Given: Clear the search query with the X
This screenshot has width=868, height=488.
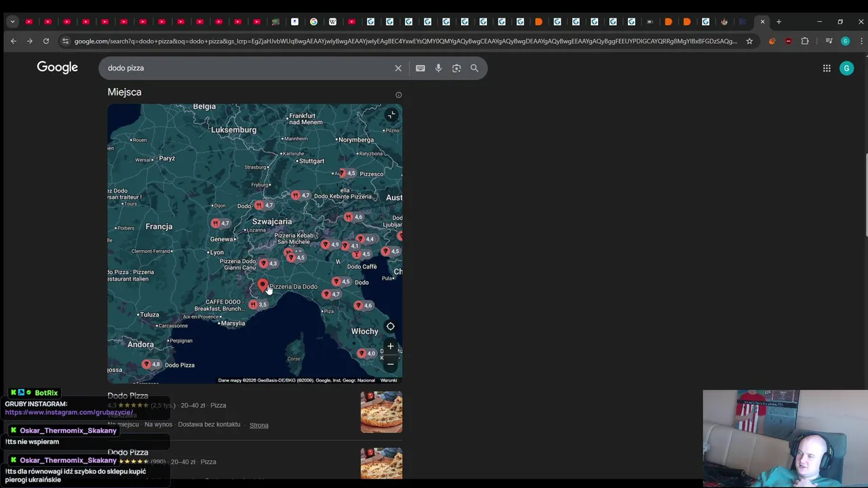Looking at the screenshot, I should point(398,68).
